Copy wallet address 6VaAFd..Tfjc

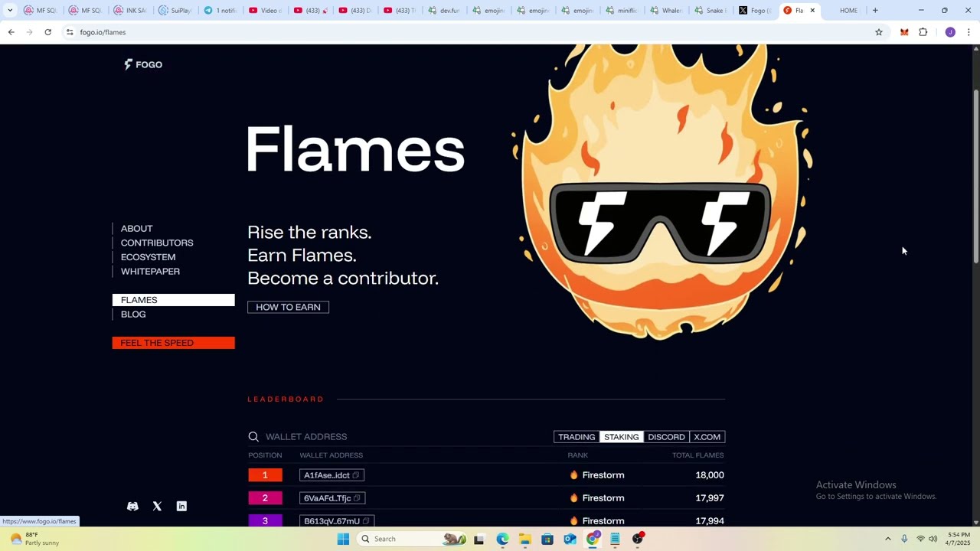click(357, 498)
